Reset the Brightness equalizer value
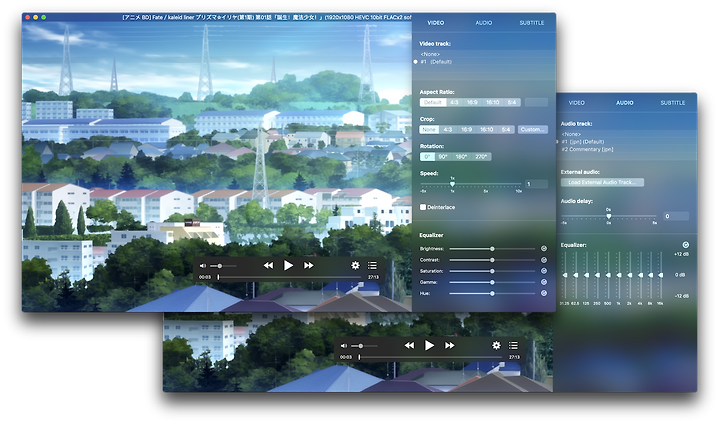Image resolution: width=720 pixels, height=424 pixels. pyautogui.click(x=544, y=249)
